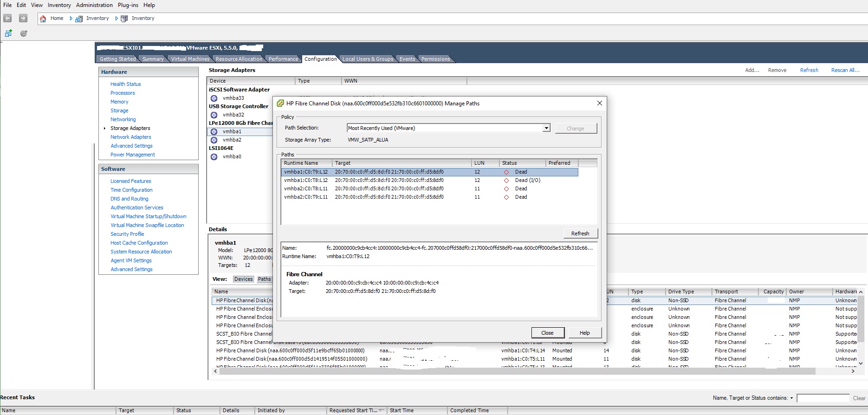Click the second Inventory breadcrumb icon
Screen dimensions: 868x415
(x=124, y=19)
